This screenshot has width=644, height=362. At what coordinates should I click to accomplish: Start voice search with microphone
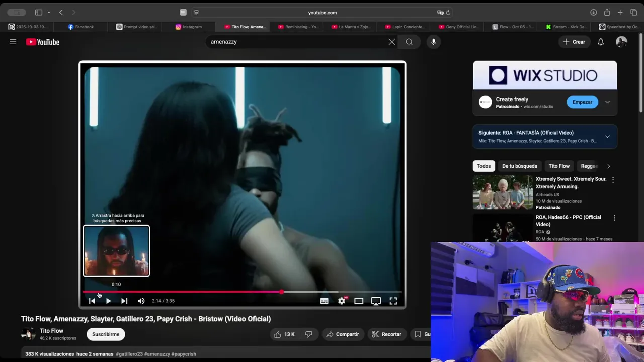(x=434, y=42)
